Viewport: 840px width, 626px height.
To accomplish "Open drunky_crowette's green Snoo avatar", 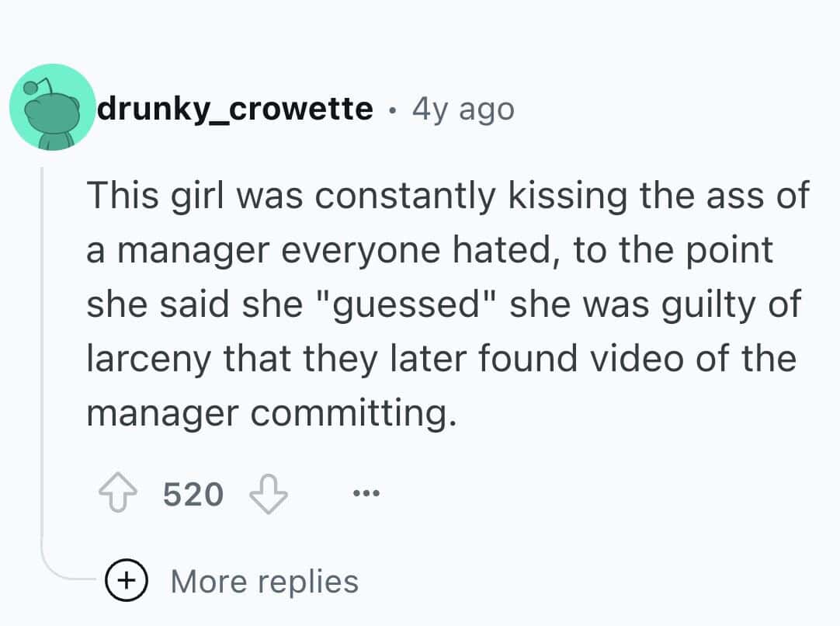I will tap(53, 108).
